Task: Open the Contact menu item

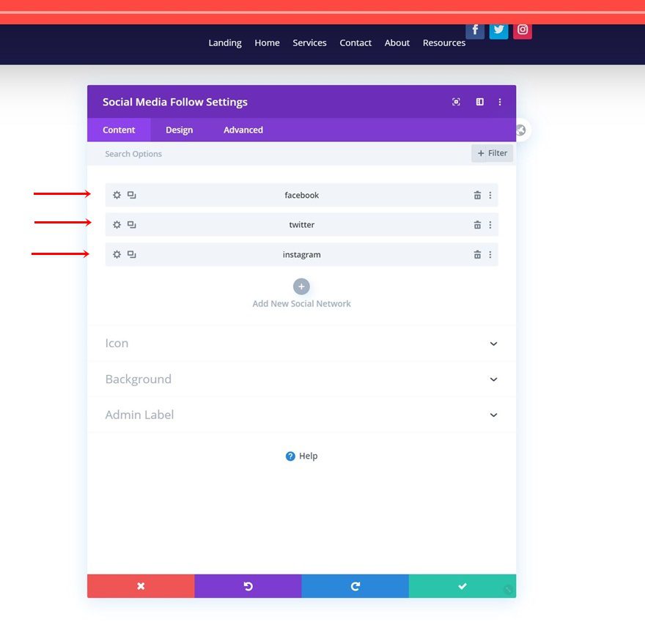Action: pyautogui.click(x=355, y=42)
